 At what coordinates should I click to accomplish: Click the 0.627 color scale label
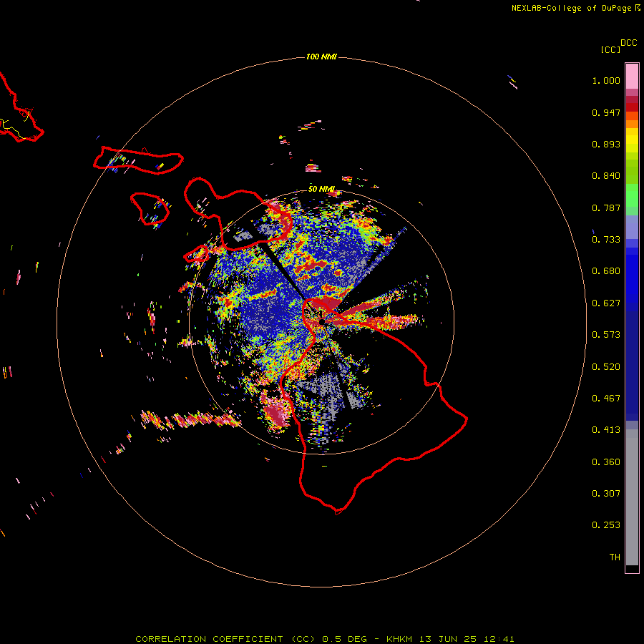point(606,303)
